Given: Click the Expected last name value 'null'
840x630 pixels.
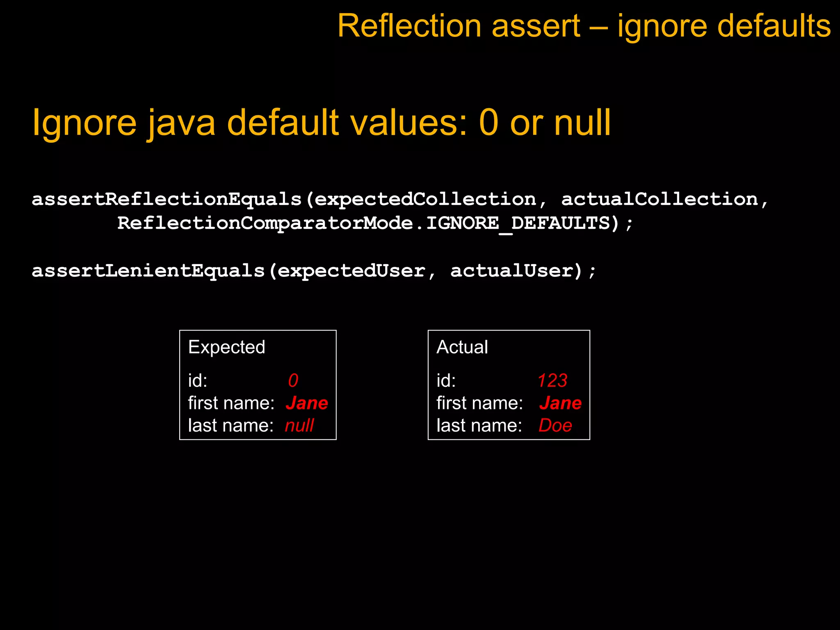Looking at the screenshot, I should tap(299, 425).
